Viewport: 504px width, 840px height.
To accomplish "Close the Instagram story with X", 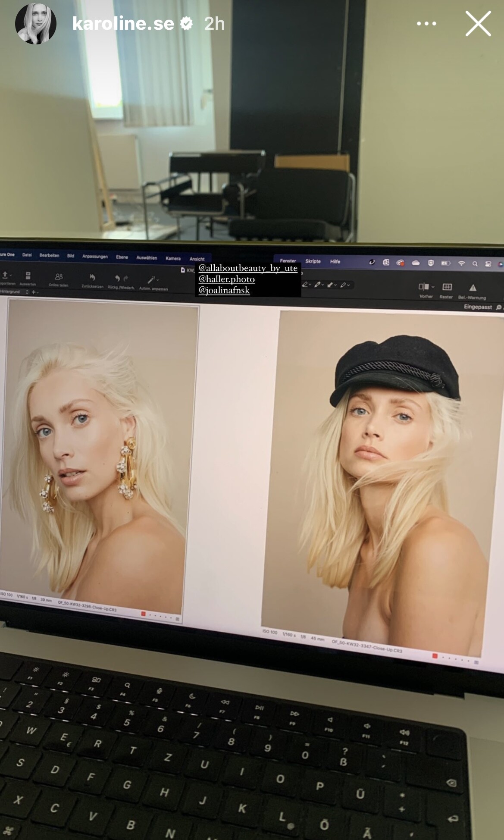I will pyautogui.click(x=478, y=24).
